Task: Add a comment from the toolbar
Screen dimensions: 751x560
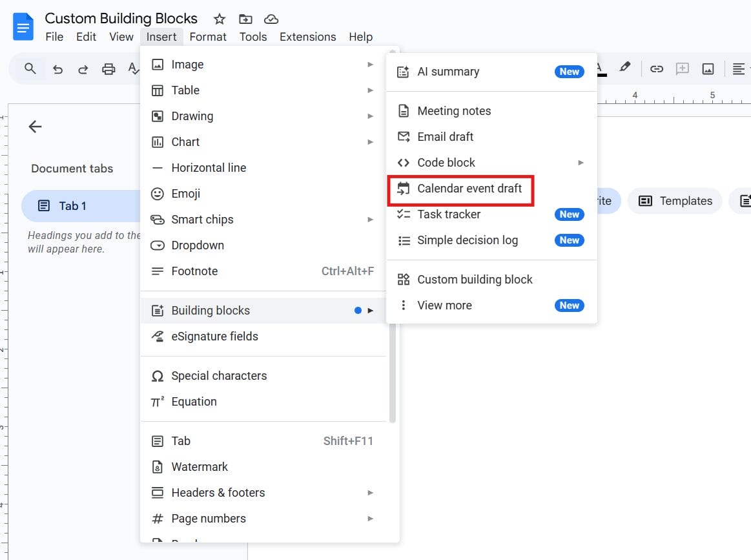Action: [682, 69]
